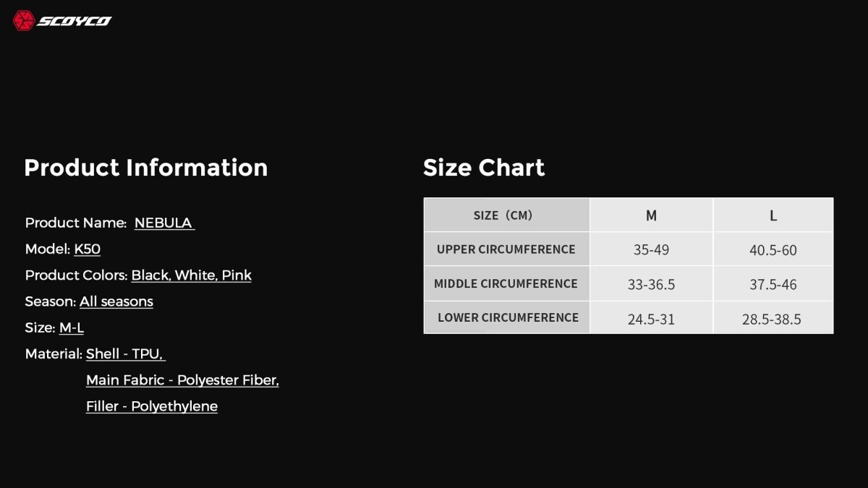Click the All seasons link
Screen dimensions: 868x488
(116, 301)
